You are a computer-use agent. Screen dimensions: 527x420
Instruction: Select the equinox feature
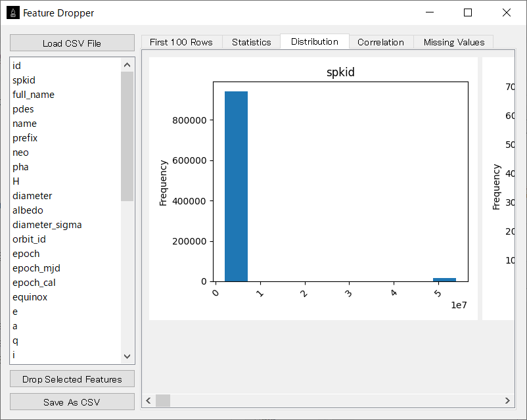pyautogui.click(x=66, y=297)
